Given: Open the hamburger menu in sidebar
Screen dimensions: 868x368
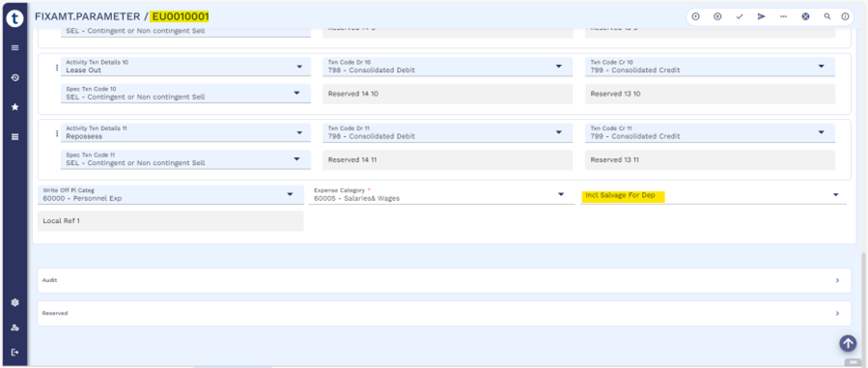Looking at the screenshot, I should [14, 47].
